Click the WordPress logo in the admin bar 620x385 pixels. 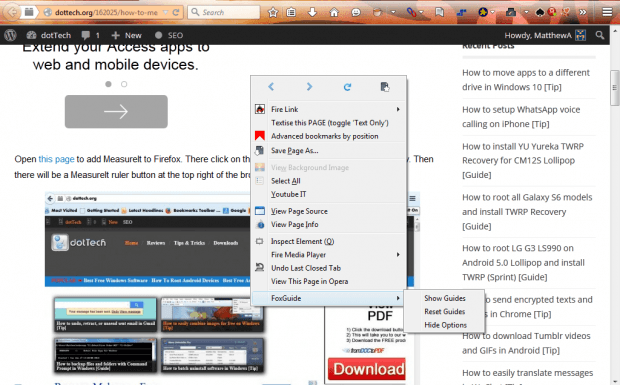pos(10,35)
